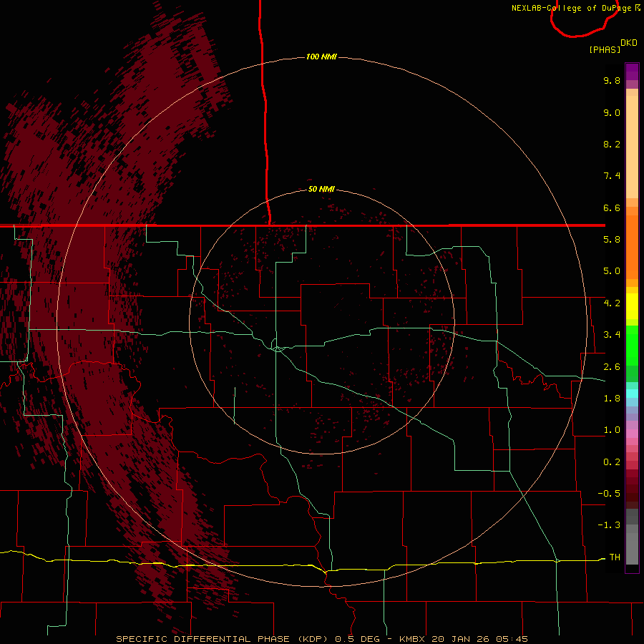
Task: Click the orange color bar segment
Action: click(x=632, y=246)
